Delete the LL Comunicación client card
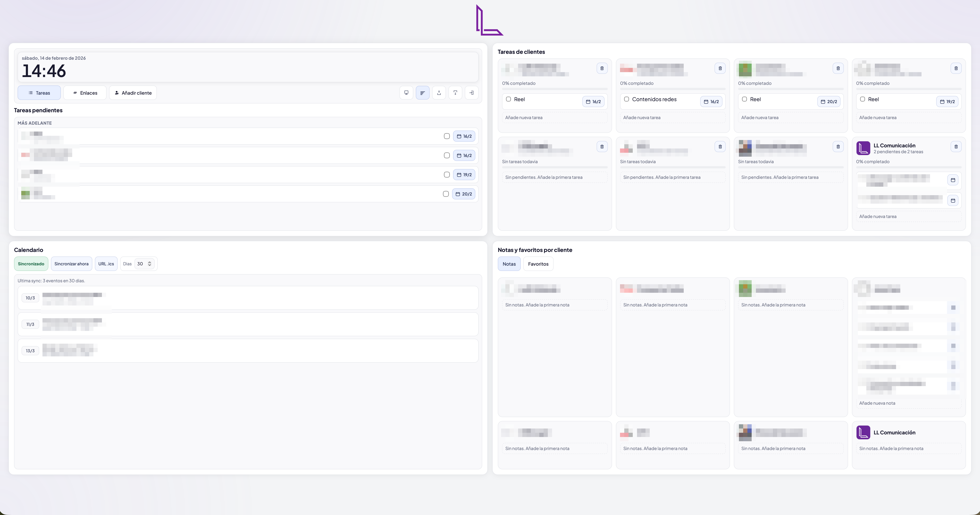The width and height of the screenshot is (980, 515). [x=956, y=147]
